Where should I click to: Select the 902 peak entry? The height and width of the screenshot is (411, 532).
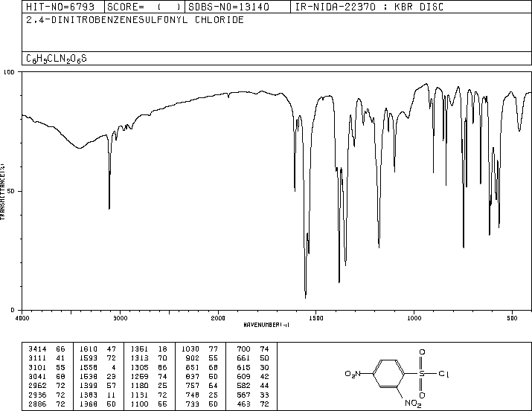(202, 358)
